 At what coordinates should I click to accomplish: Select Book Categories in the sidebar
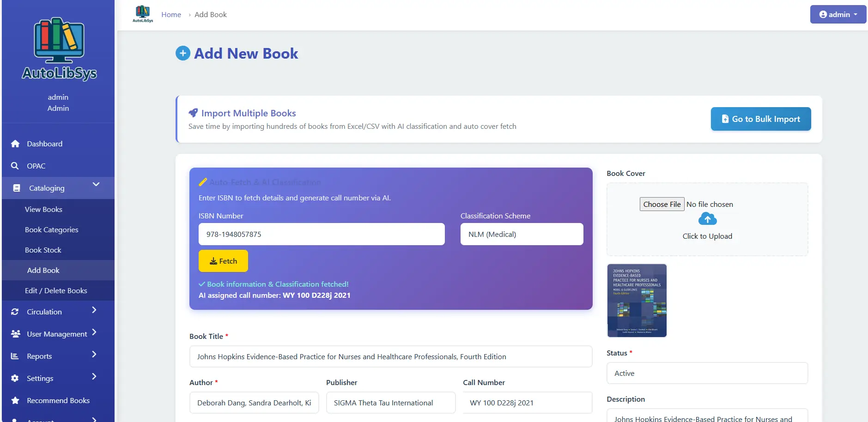click(51, 229)
